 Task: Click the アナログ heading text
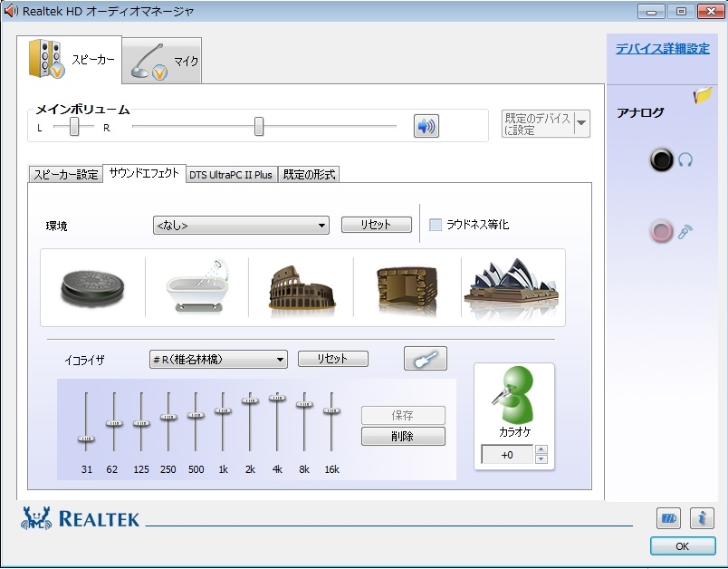click(640, 112)
